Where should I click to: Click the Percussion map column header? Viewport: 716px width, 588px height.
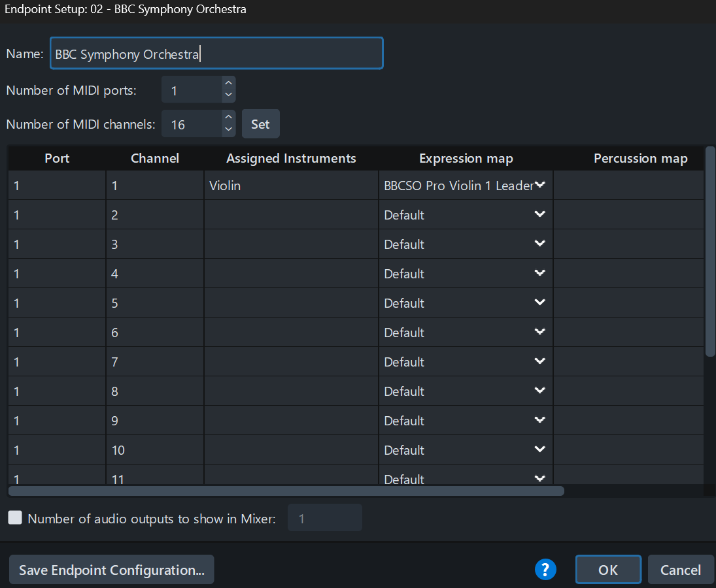click(629, 158)
